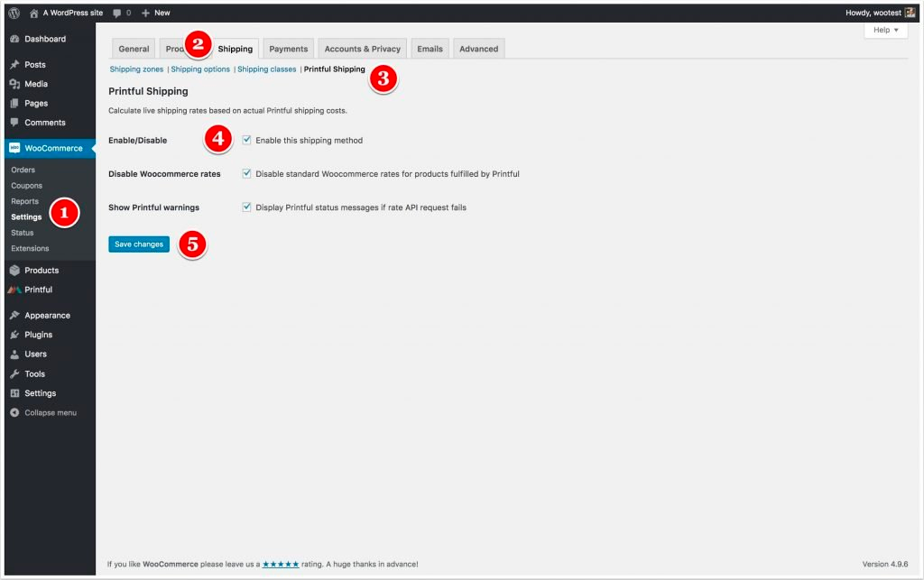Open Extensions under WooCommerce
Image resolution: width=924 pixels, height=580 pixels.
tap(30, 248)
